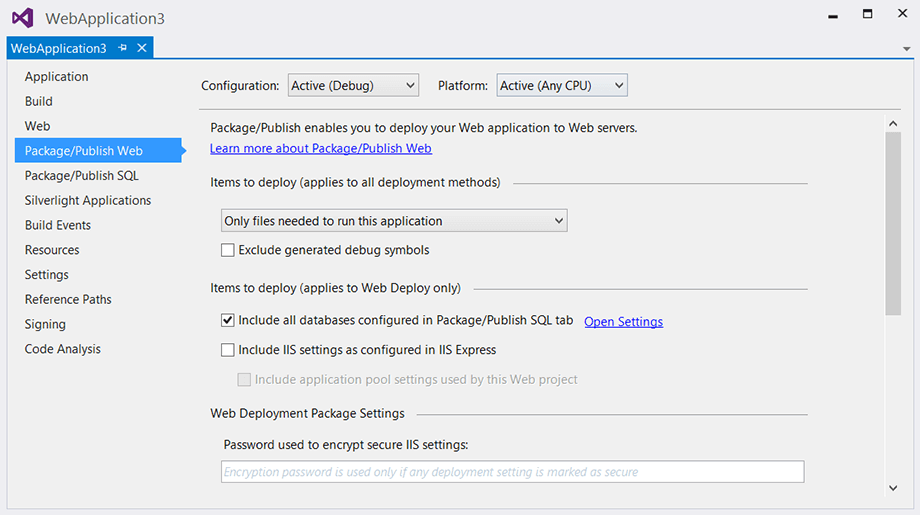The width and height of the screenshot is (920, 515).
Task: Expand the Platform dropdown
Action: pos(562,86)
